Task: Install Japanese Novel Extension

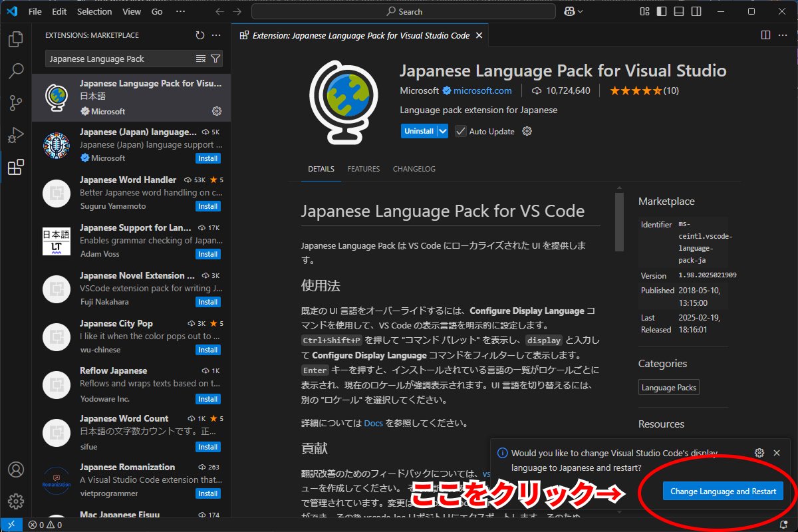Action: 208,302
